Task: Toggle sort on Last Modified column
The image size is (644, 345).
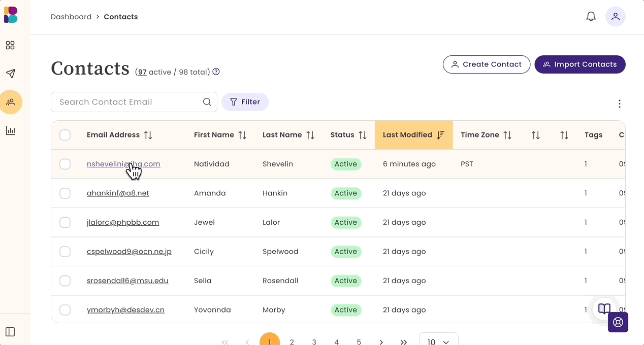Action: coord(440,135)
